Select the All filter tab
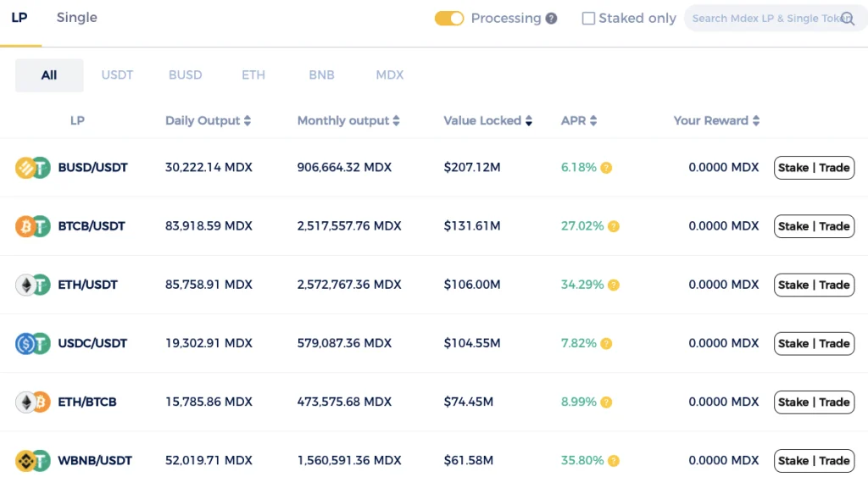Viewport: 868px width, 488px height. (x=49, y=75)
